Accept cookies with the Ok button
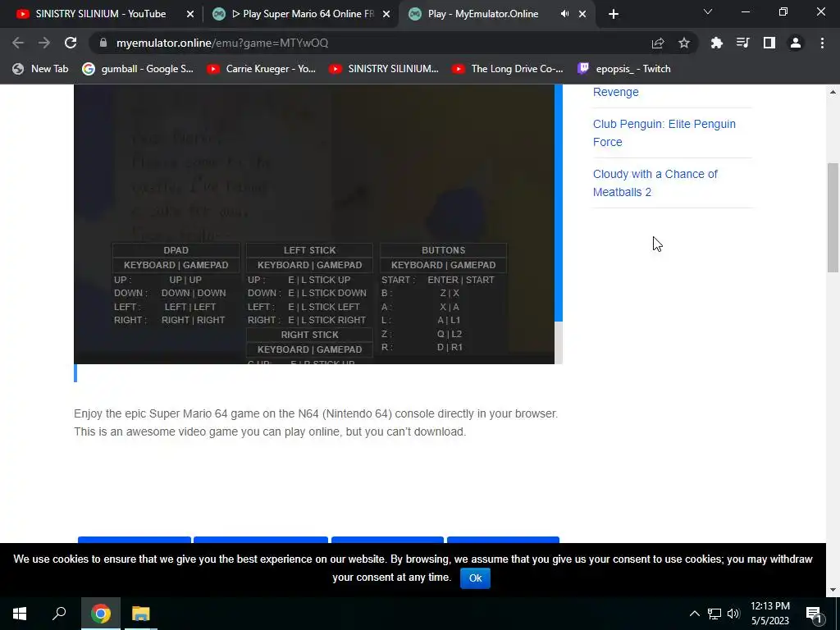This screenshot has width=840, height=630. tap(475, 578)
